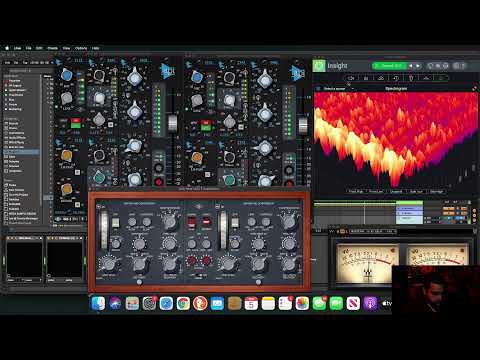Open the Photos app from the dock
This screenshot has width=480, height=360.
[302, 304]
